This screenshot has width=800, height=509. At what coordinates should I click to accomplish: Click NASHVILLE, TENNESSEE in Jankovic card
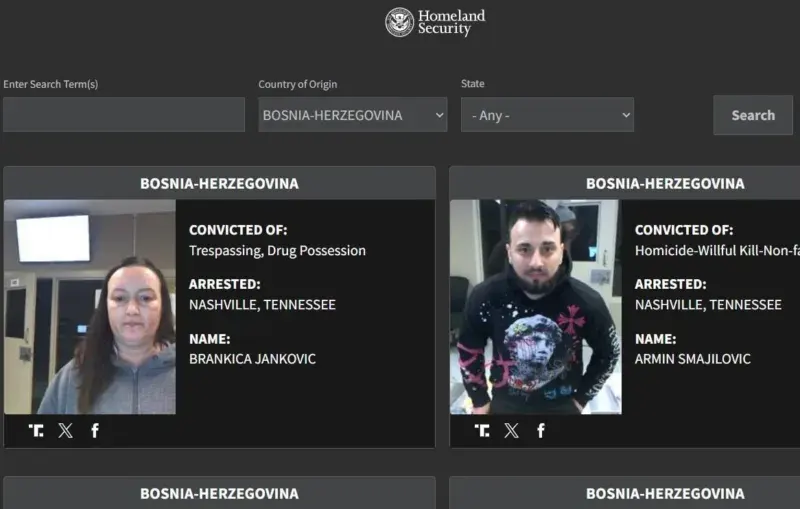[x=263, y=305]
